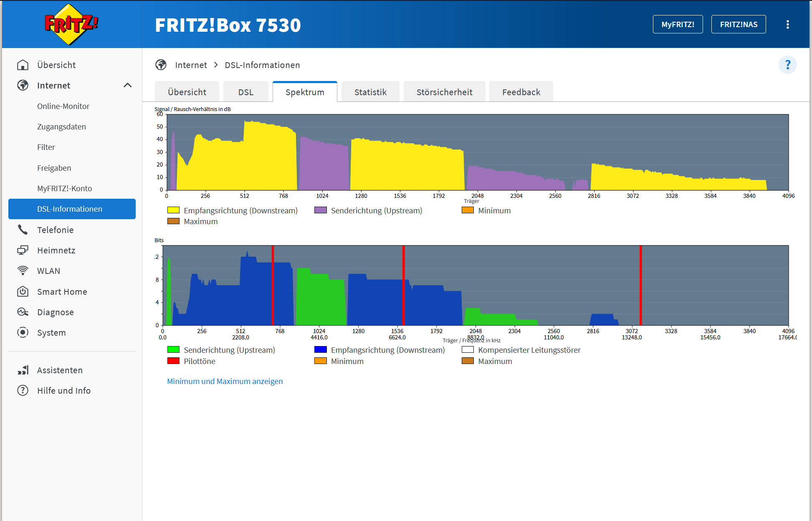The width and height of the screenshot is (812, 521).
Task: Click the System icon
Action: [23, 333]
